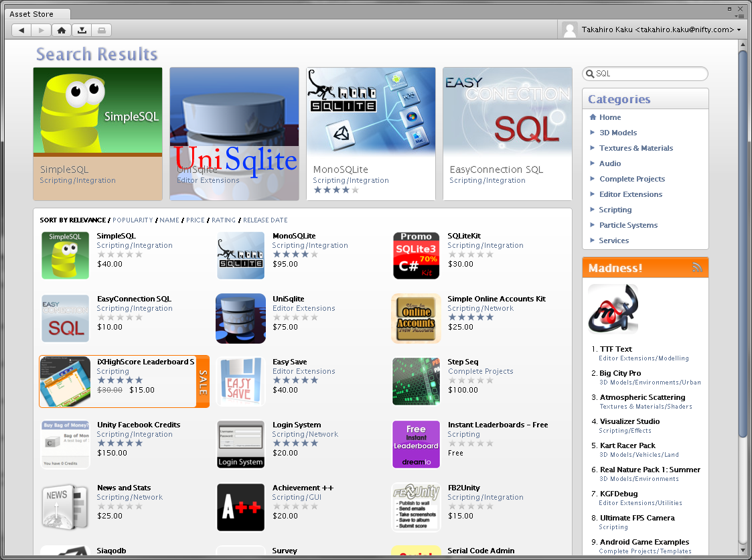Click the scrollbar up arrow
752x560 pixels.
tap(743, 44)
